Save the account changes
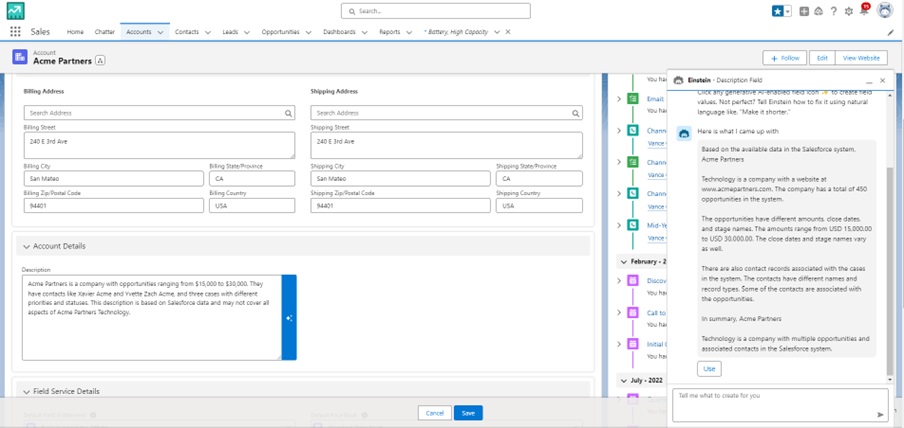Screen dimensions: 904x428 point(468,413)
